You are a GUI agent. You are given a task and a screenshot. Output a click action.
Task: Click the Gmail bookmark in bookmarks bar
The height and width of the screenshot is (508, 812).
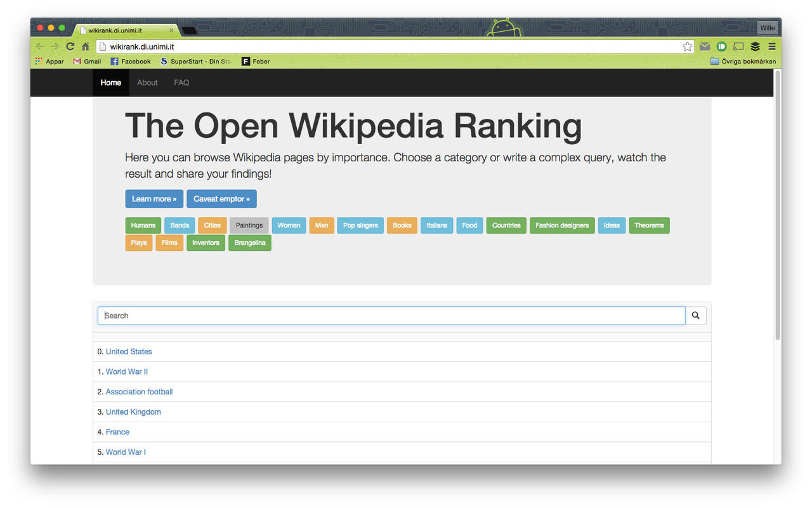[87, 62]
